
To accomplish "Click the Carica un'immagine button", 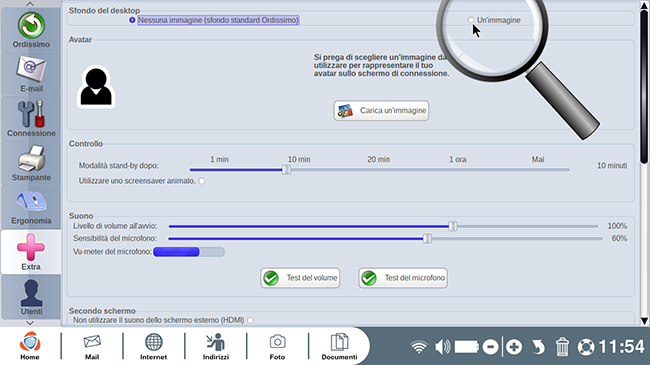I will tap(381, 111).
